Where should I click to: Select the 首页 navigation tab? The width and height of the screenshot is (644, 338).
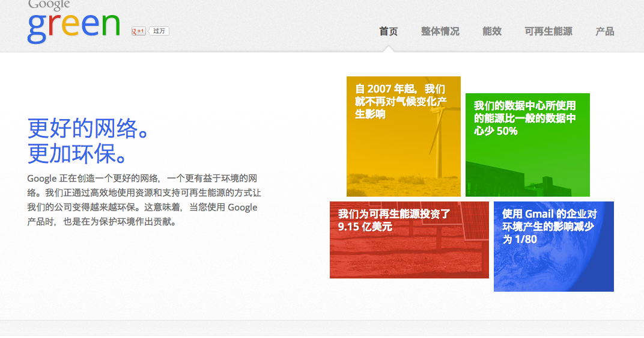coord(388,31)
